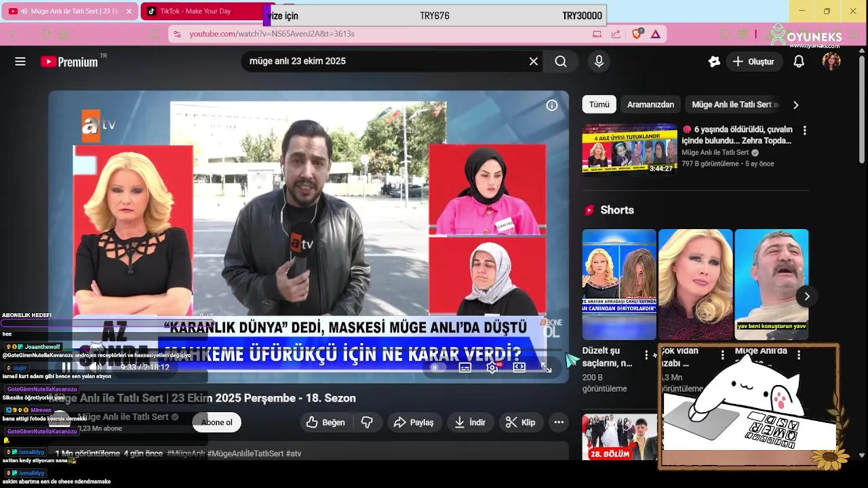Show next Shorts with arrow
This screenshot has width=868, height=488.
[807, 296]
